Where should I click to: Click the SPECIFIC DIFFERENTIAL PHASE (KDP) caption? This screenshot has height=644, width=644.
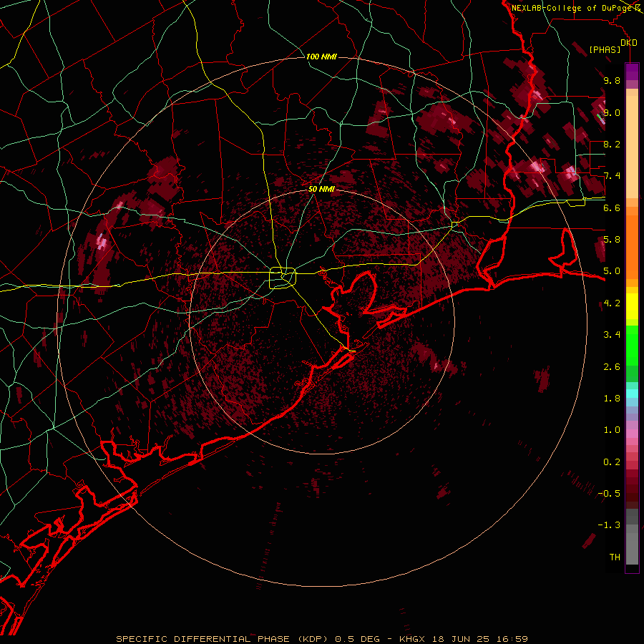click(223, 639)
